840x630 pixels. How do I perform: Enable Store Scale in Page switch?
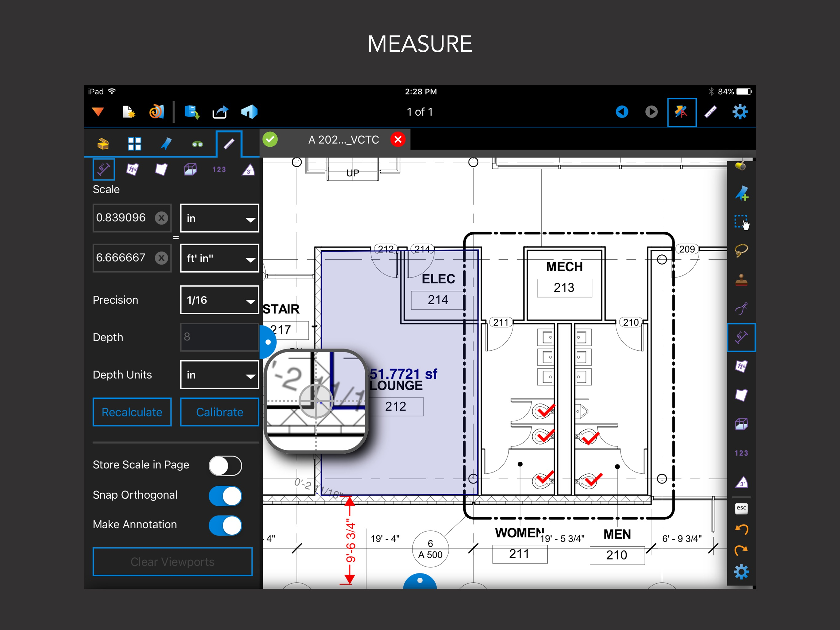pyautogui.click(x=225, y=465)
